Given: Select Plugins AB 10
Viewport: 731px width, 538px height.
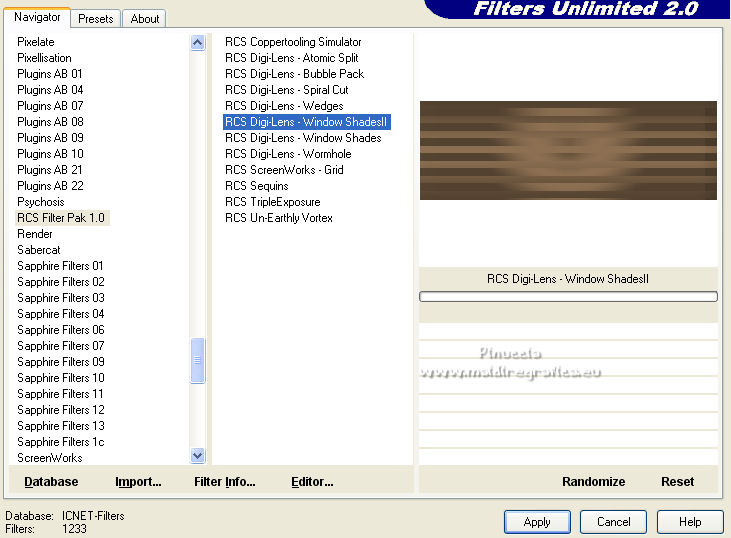Looking at the screenshot, I should [50, 154].
